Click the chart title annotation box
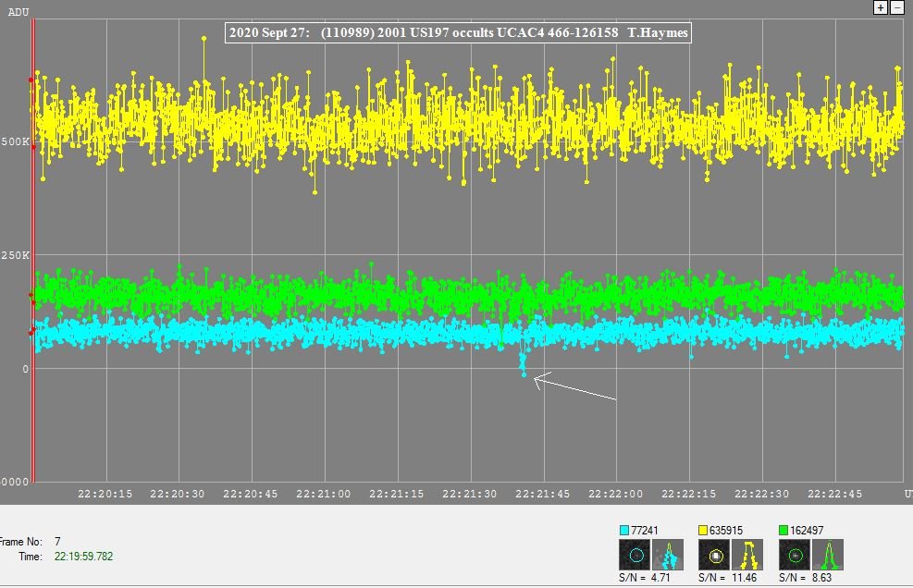Screen dimensions: 913x588 point(459,33)
